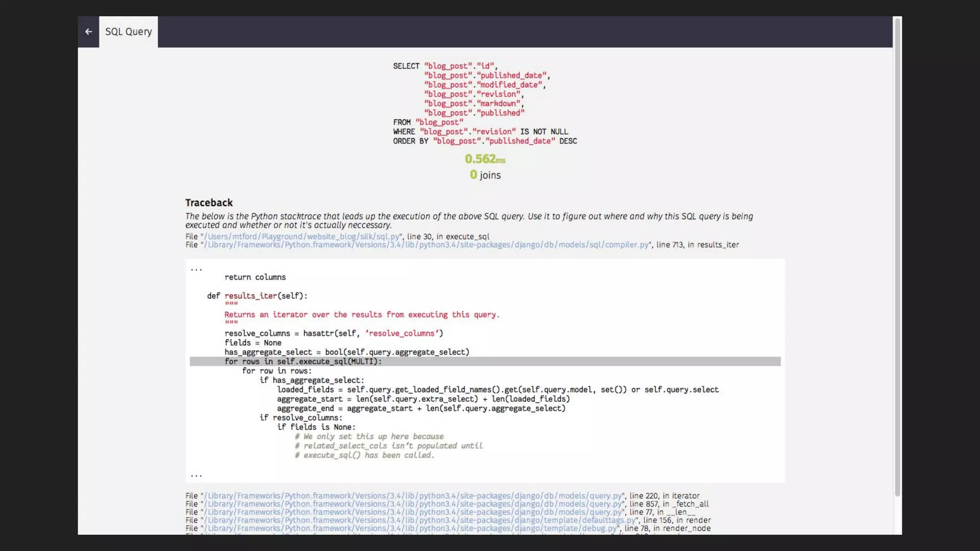Open the defaulttags.py file link
Viewport: 980px width, 551px height.
coord(420,520)
